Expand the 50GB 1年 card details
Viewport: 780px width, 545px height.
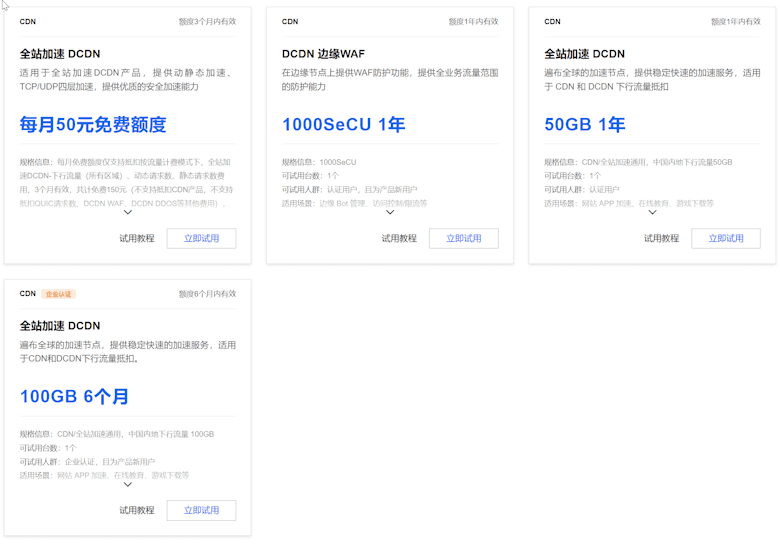652,212
